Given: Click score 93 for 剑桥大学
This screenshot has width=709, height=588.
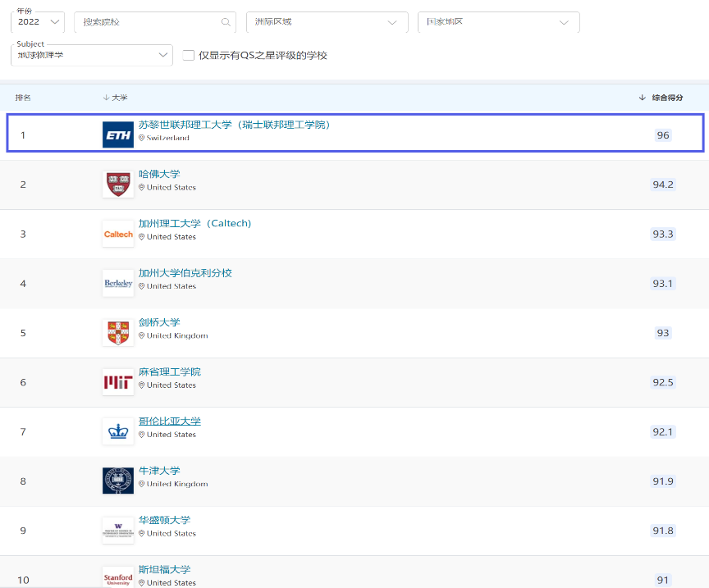Looking at the screenshot, I should click(663, 333).
